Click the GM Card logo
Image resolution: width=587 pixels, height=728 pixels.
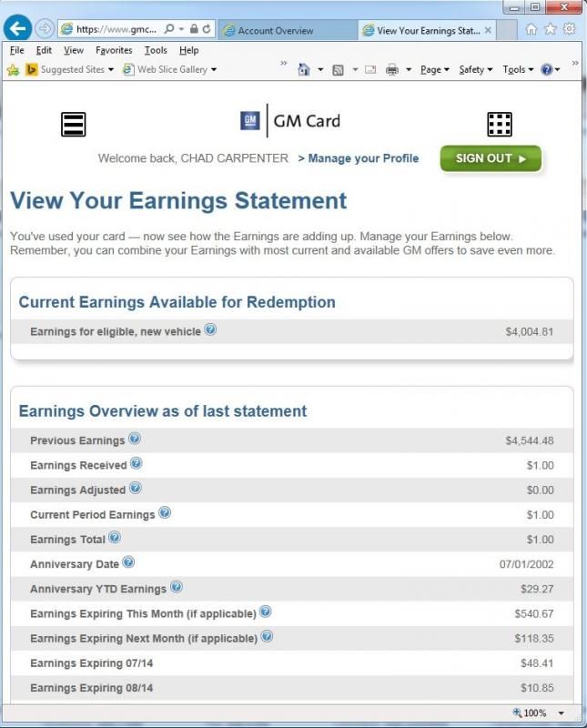289,120
